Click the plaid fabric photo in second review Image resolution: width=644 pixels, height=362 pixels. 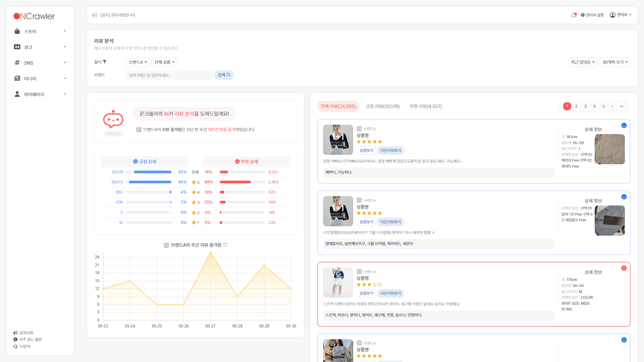pos(610,221)
